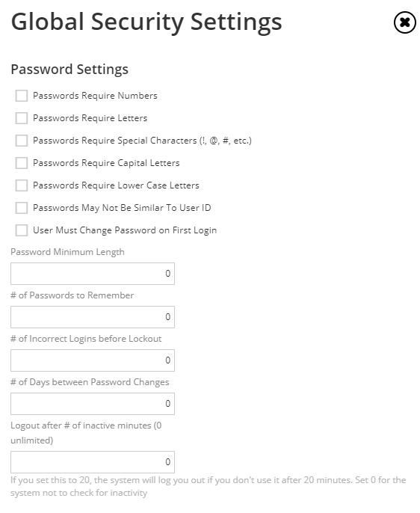Enable Passwords Require Numbers checkbox

click(22, 96)
